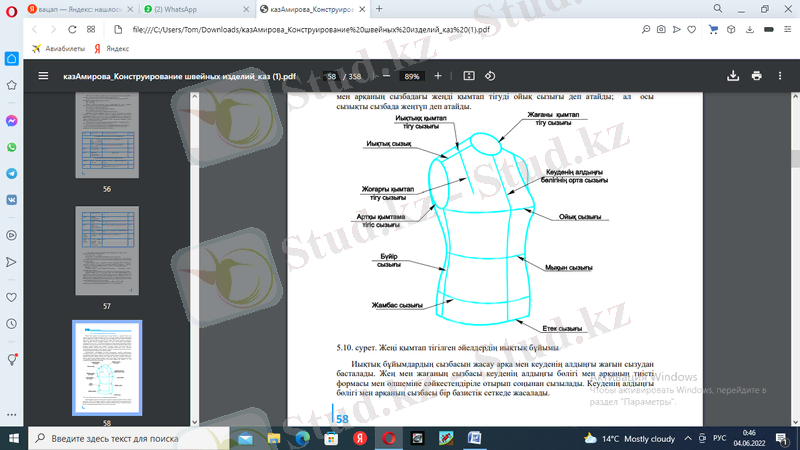The width and height of the screenshot is (800, 450).
Task: Open Microsoft Edge from the taskbar
Action: [303, 438]
